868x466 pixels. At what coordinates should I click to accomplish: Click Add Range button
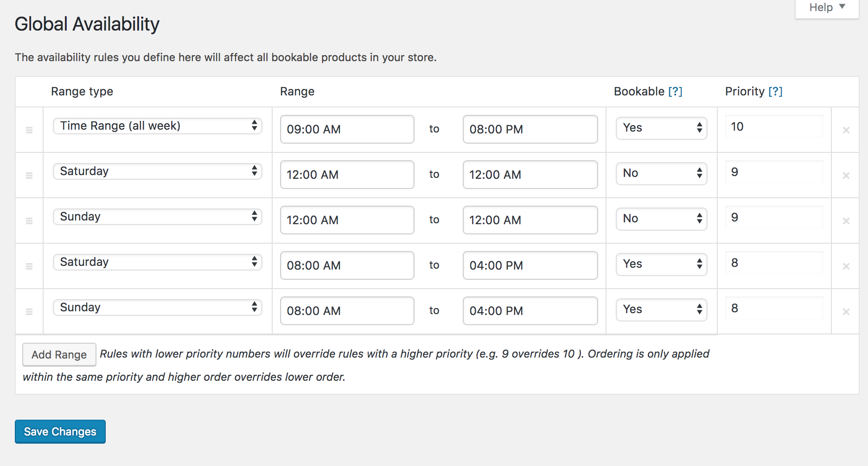point(59,355)
